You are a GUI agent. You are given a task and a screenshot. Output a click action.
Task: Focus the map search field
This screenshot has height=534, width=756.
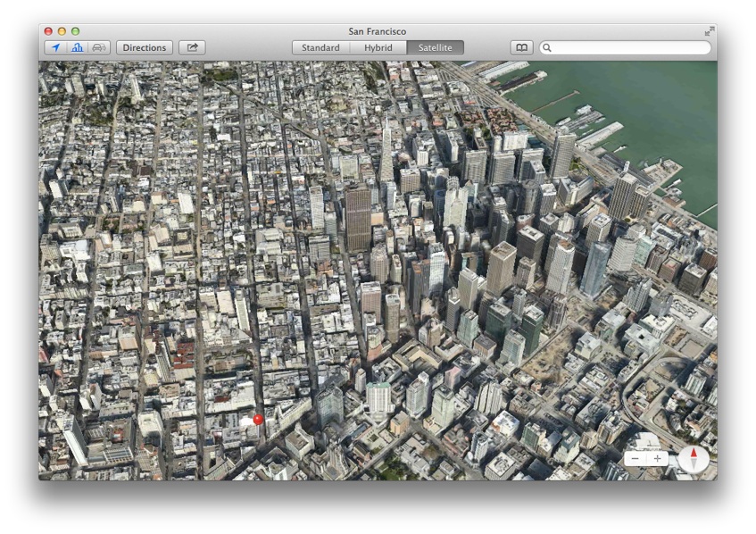click(x=629, y=47)
